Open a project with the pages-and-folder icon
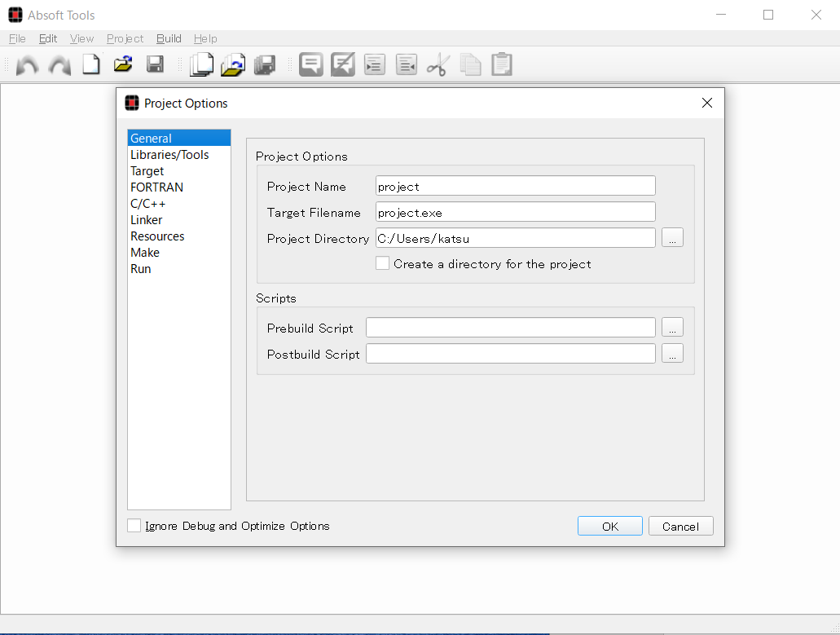The height and width of the screenshot is (635, 840). [233, 64]
